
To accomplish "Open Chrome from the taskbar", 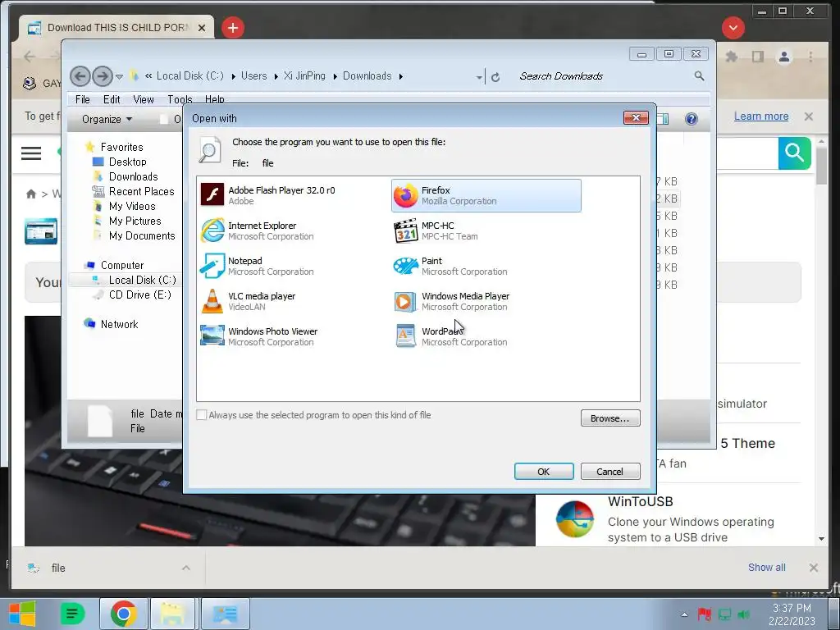I will [x=124, y=614].
